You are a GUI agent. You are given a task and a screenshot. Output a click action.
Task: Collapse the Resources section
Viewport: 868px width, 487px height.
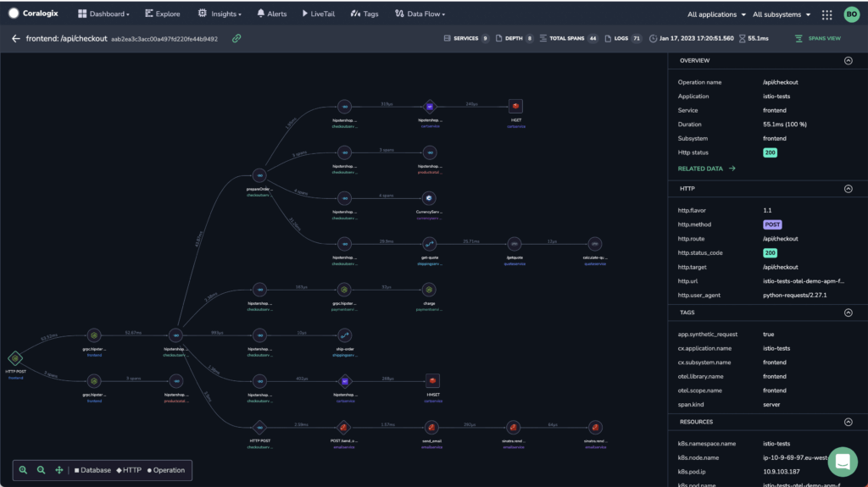point(848,423)
